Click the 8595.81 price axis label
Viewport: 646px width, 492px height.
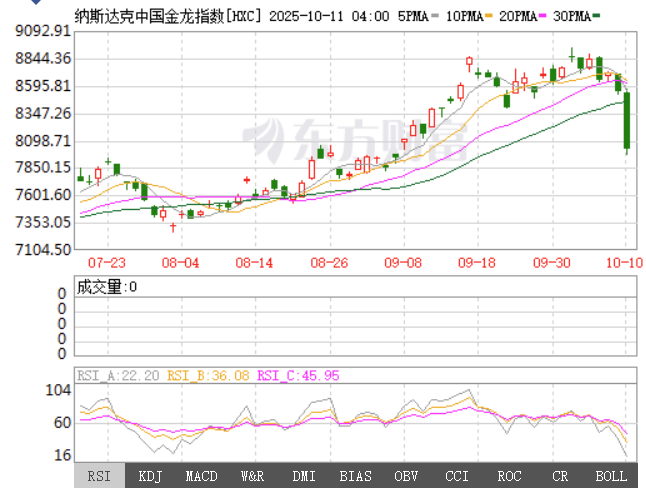[x=43, y=86]
